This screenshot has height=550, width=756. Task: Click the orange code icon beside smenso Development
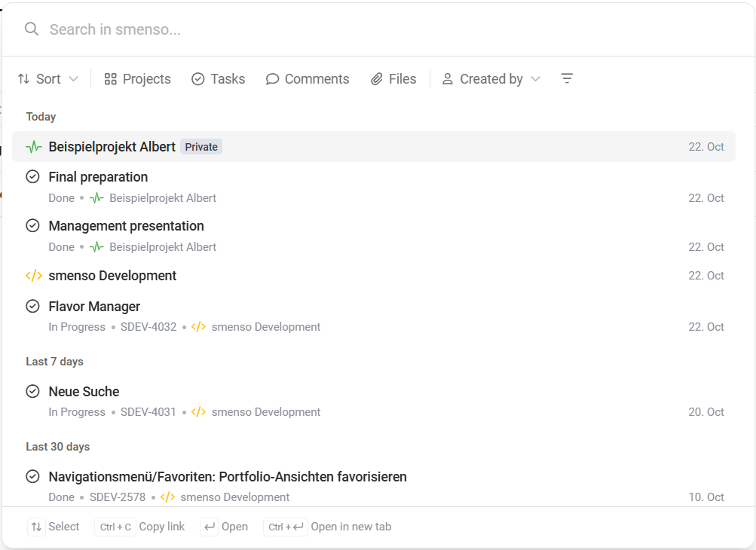tap(33, 276)
